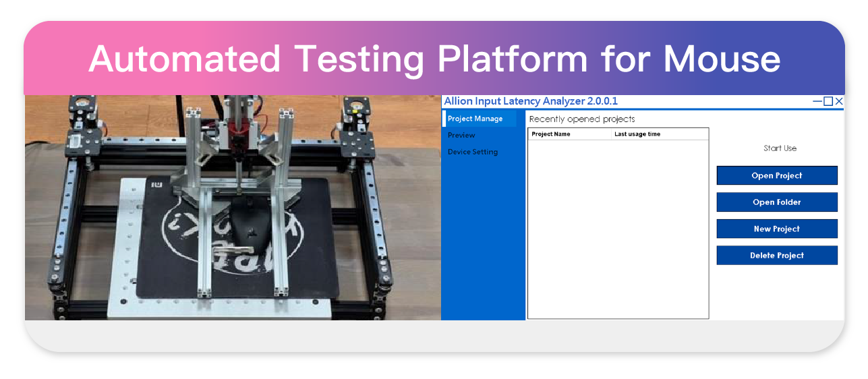Screen dimensions: 868x379
Task: Click the Open Project button
Action: click(776, 175)
